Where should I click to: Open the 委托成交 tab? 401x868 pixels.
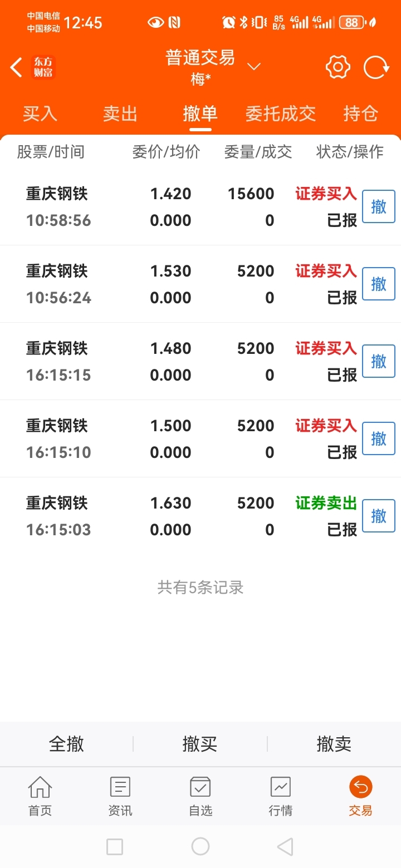(x=281, y=114)
